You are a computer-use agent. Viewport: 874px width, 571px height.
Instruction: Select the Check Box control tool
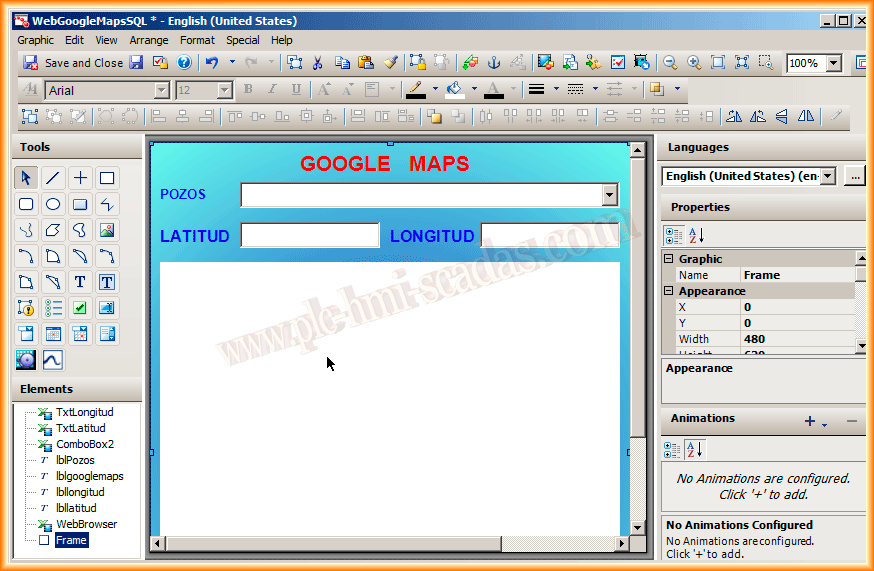[80, 308]
